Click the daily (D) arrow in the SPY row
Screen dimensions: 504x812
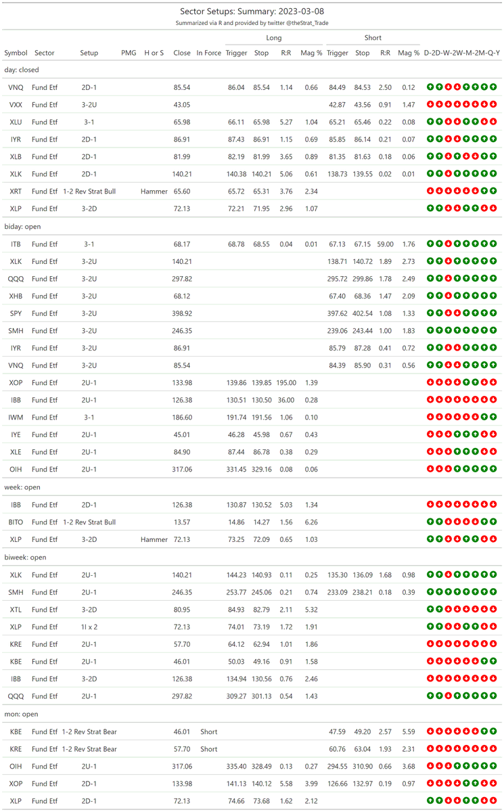click(x=430, y=313)
